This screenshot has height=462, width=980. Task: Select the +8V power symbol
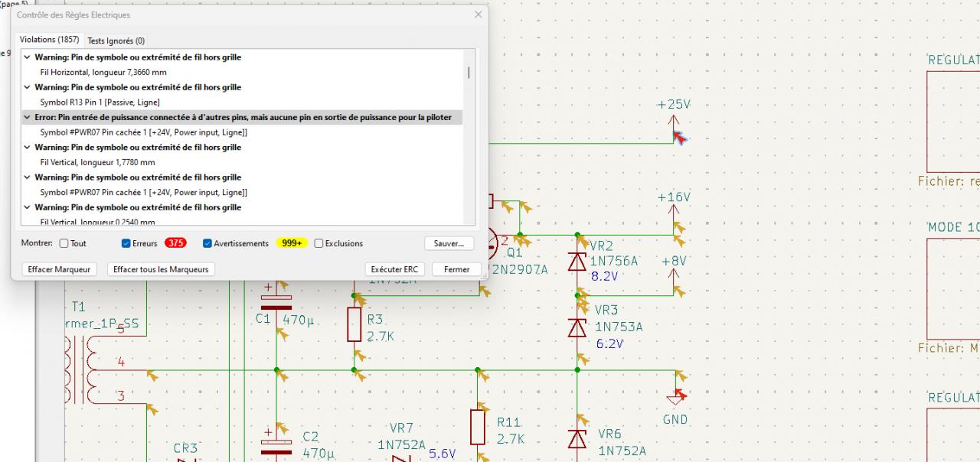click(674, 278)
